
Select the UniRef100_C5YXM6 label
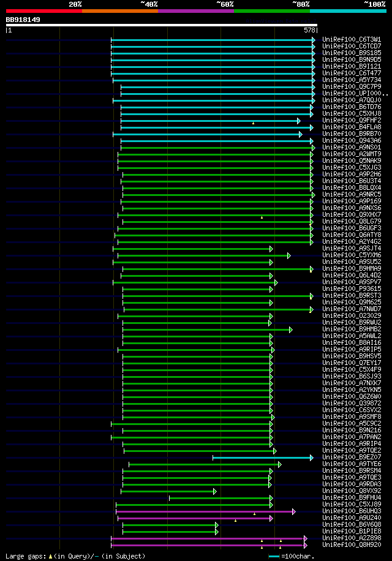click(x=352, y=255)
